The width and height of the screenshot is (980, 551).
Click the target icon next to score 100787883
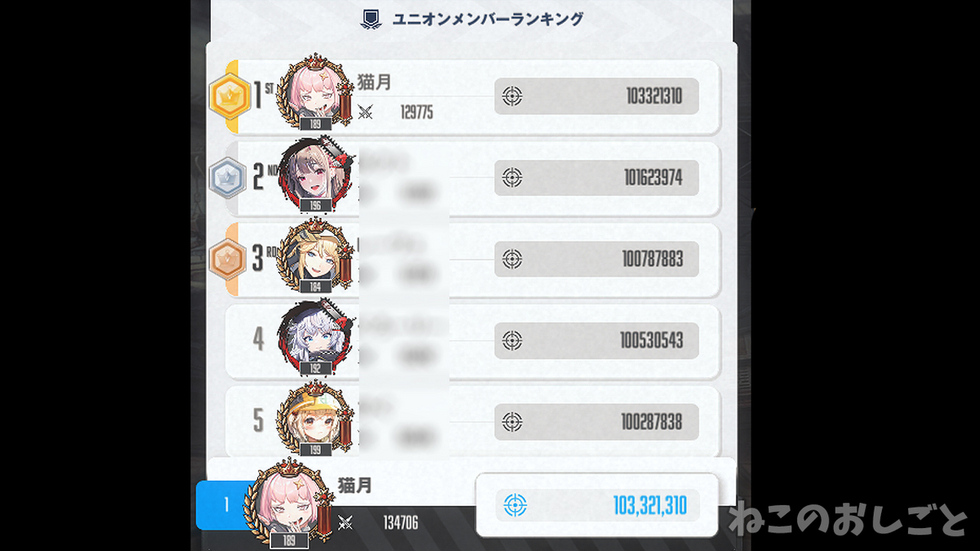coord(512,260)
